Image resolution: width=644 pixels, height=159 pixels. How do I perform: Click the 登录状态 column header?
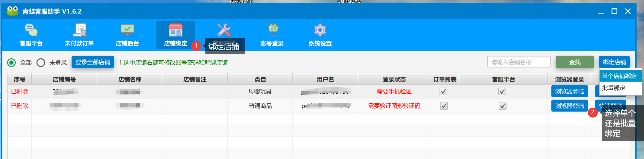pos(394,79)
